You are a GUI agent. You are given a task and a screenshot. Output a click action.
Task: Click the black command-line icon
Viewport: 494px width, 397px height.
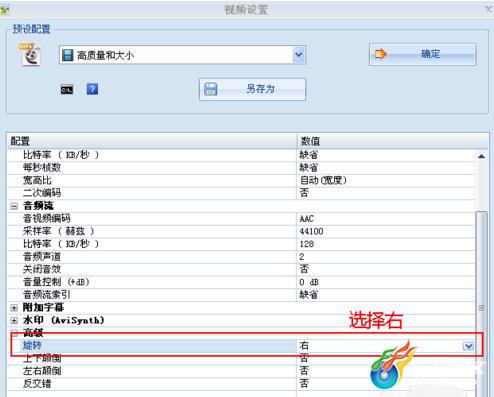(67, 90)
